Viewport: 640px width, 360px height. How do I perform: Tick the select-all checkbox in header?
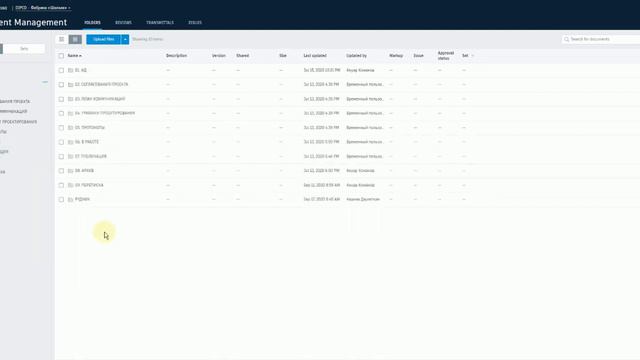[61, 56]
